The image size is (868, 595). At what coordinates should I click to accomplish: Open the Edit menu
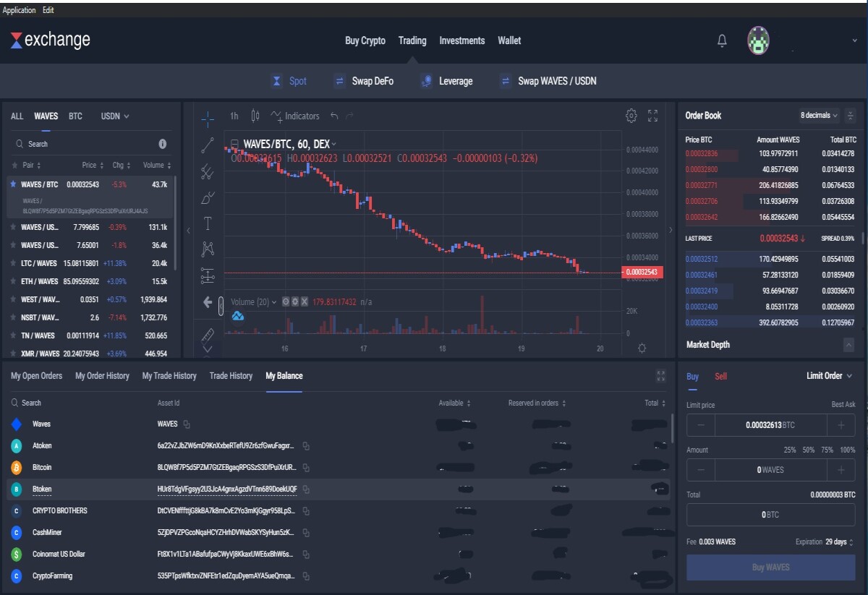click(48, 10)
